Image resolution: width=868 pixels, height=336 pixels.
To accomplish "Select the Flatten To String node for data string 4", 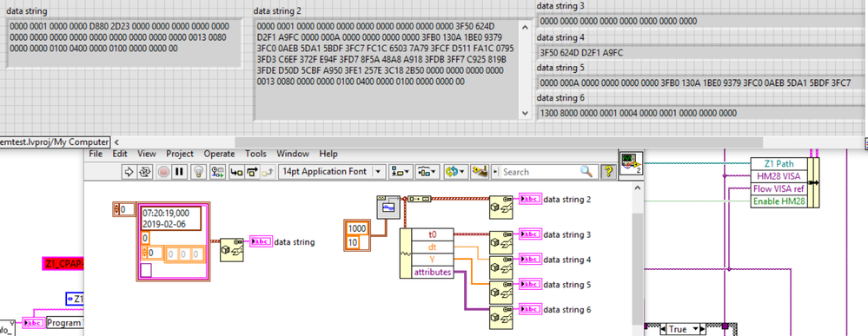I will tap(501, 267).
